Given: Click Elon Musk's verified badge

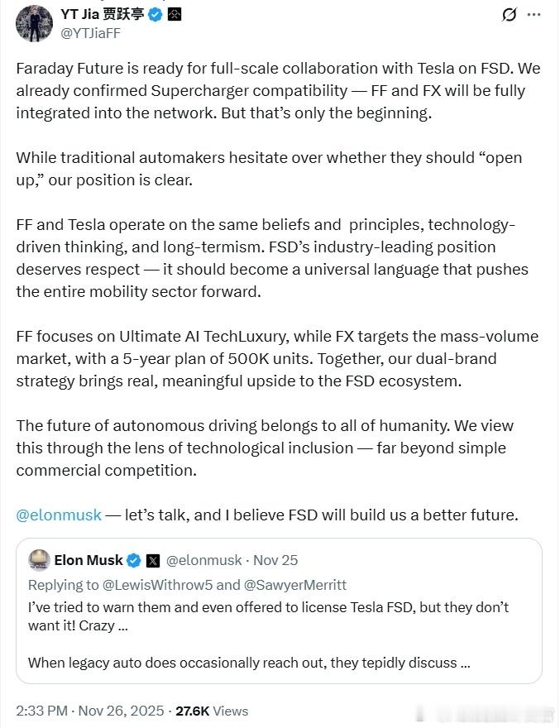Looking at the screenshot, I should (133, 560).
